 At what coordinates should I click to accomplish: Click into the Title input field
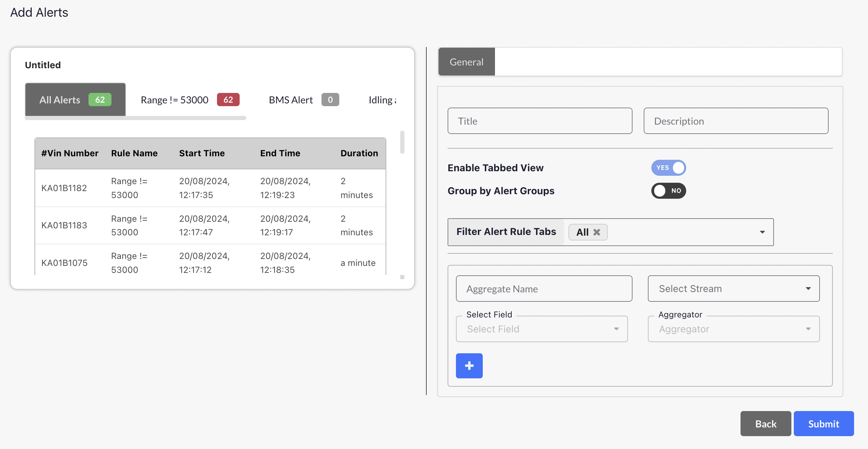[x=540, y=121]
